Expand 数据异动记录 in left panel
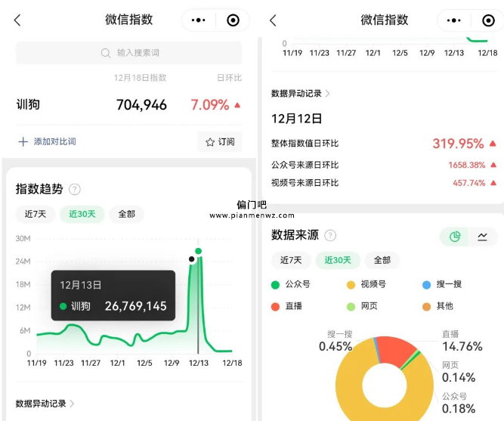 [x=45, y=404]
